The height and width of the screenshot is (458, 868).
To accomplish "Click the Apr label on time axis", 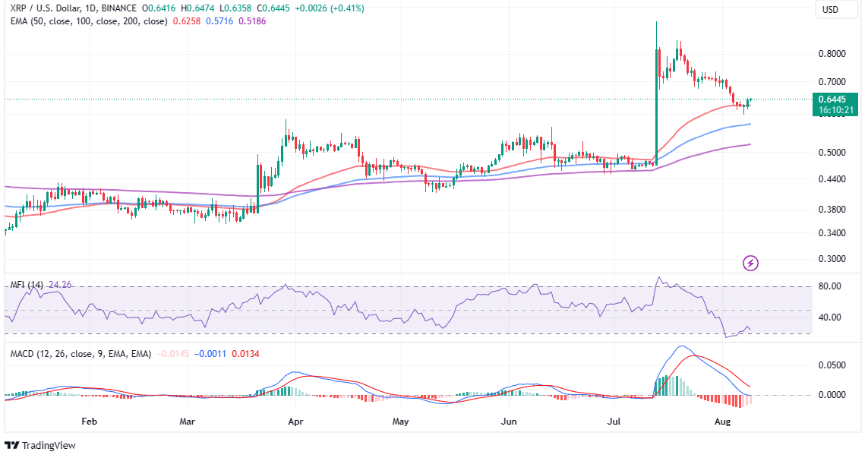I will point(295,422).
